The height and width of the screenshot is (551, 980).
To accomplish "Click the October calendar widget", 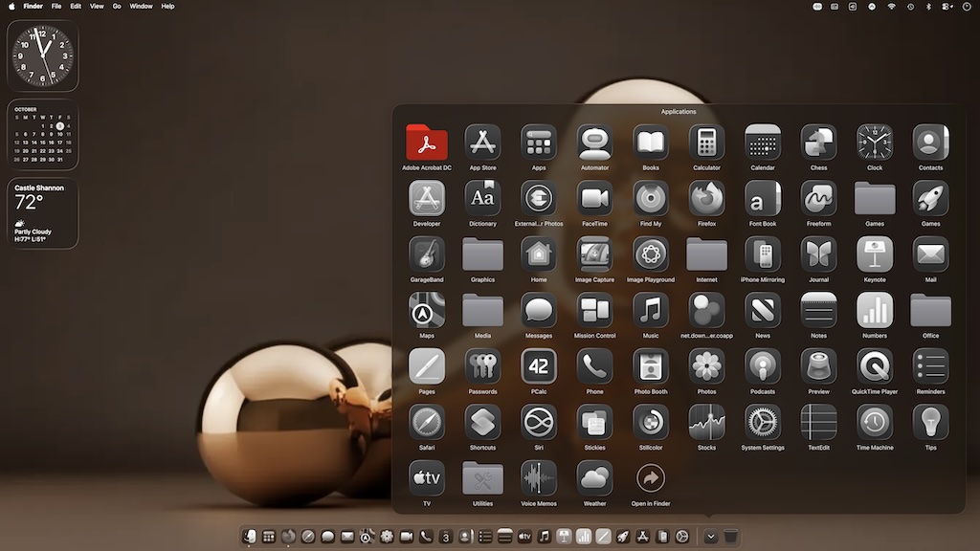I will [42, 135].
